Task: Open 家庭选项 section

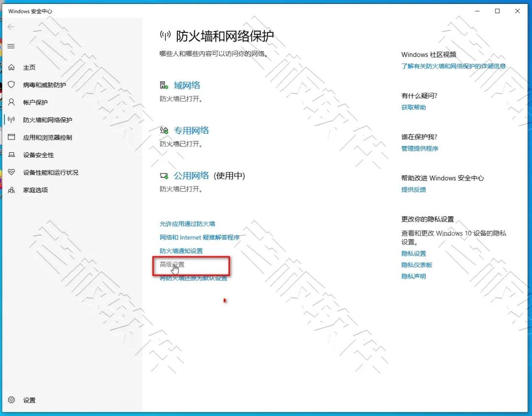Action: [x=35, y=190]
